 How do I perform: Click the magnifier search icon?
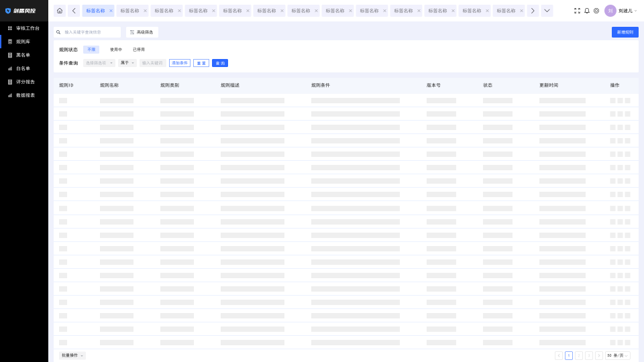[x=58, y=32]
